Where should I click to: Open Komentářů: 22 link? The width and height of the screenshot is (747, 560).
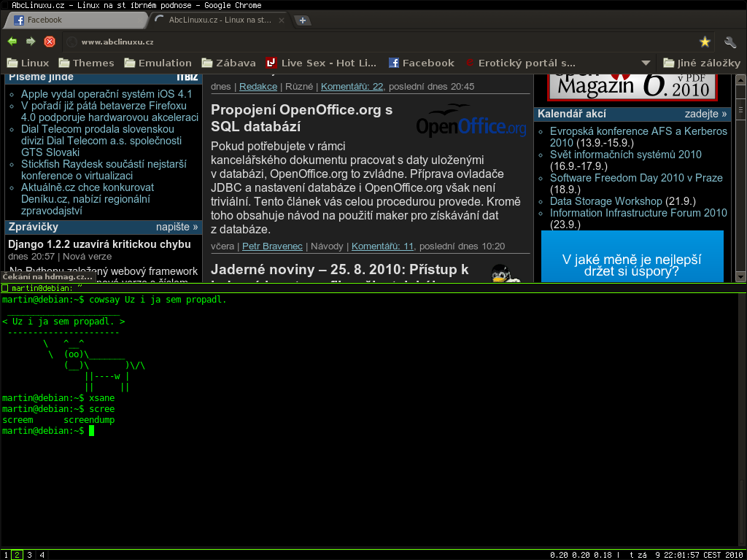point(352,87)
